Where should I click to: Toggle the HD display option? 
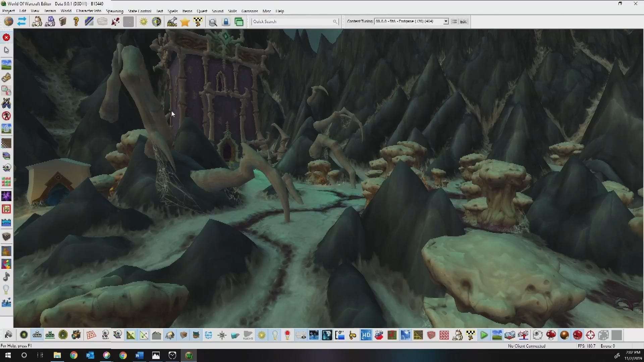[x=366, y=335]
